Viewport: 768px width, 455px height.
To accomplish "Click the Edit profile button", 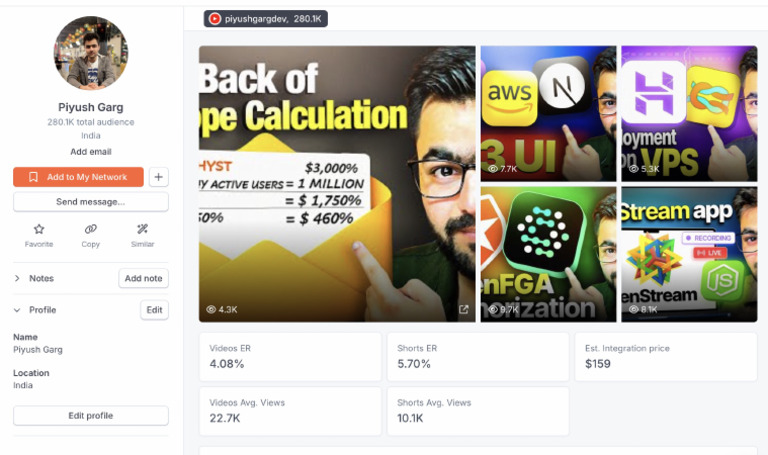I will (x=91, y=415).
